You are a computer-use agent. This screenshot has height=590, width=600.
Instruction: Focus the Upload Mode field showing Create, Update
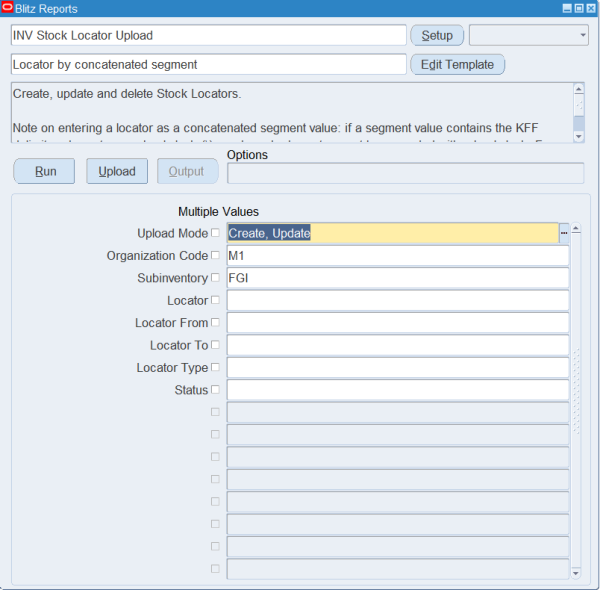pos(393,233)
